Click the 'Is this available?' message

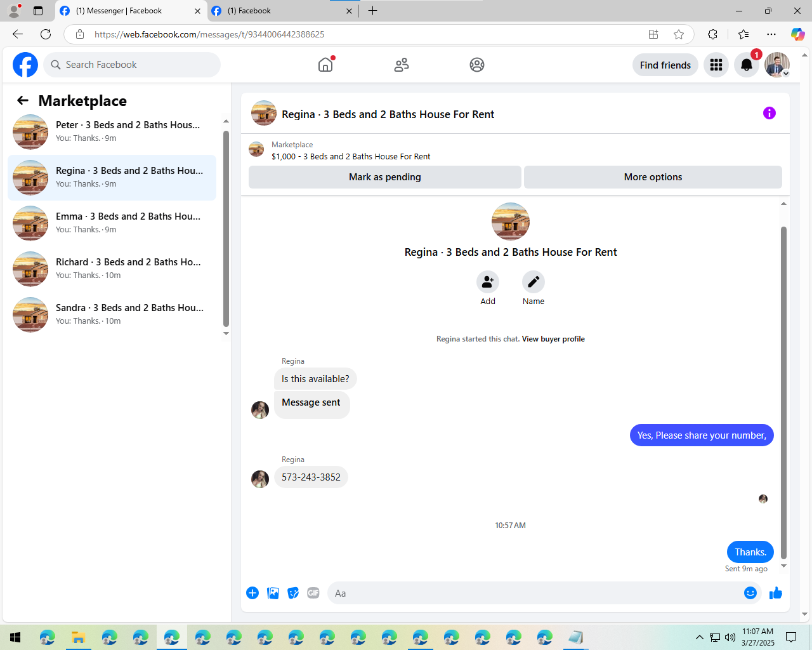tap(315, 379)
